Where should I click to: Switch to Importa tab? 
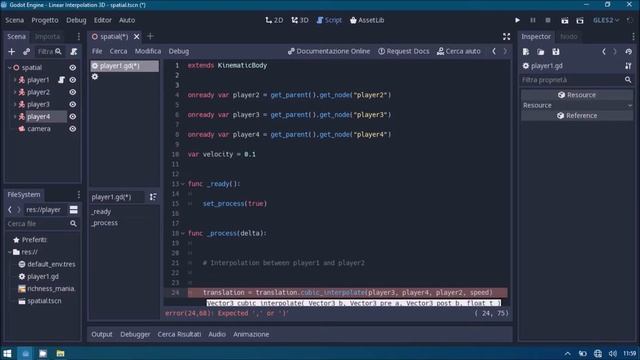coord(47,37)
